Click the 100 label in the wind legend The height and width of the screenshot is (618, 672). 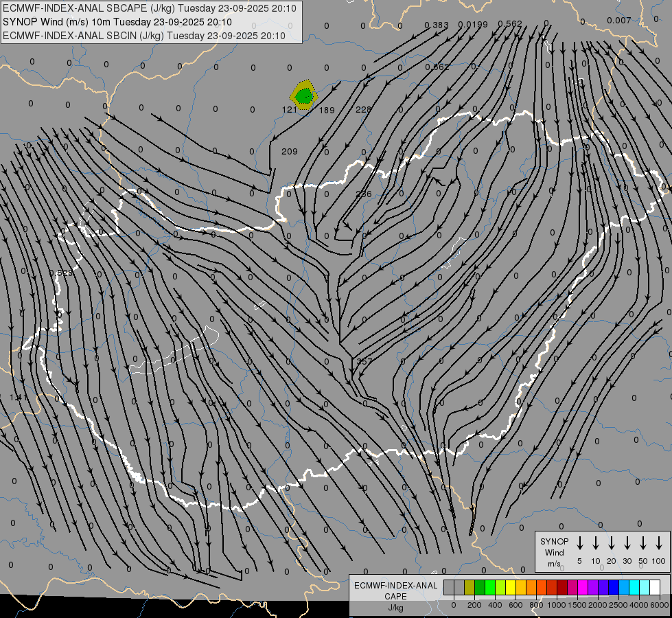point(659,561)
